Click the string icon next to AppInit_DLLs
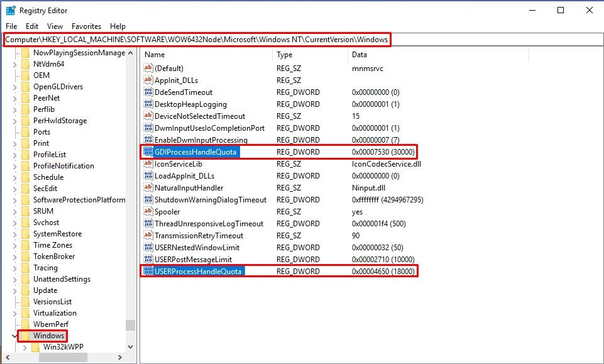Viewport: 604px width, 364px height. [x=148, y=80]
